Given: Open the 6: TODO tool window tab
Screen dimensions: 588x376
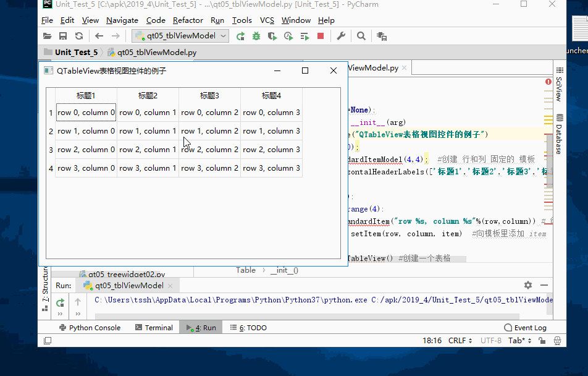Looking at the screenshot, I should point(248,328).
